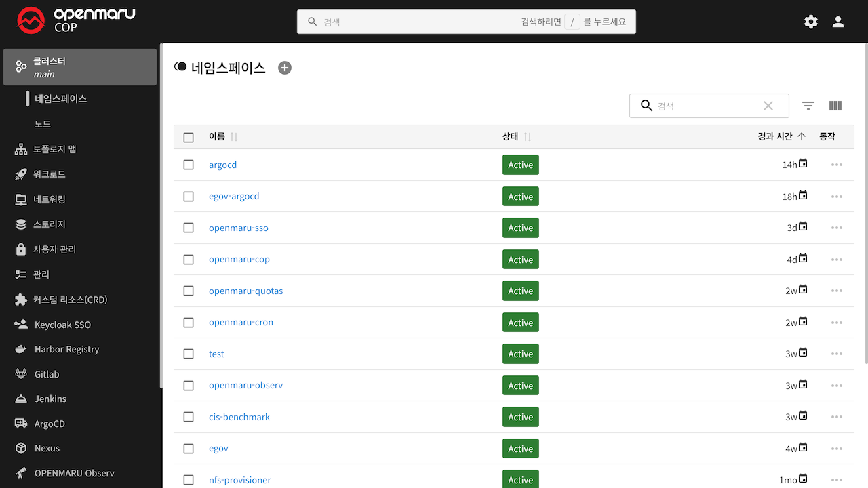Open the 워크로드 sidebar menu

[x=50, y=174]
